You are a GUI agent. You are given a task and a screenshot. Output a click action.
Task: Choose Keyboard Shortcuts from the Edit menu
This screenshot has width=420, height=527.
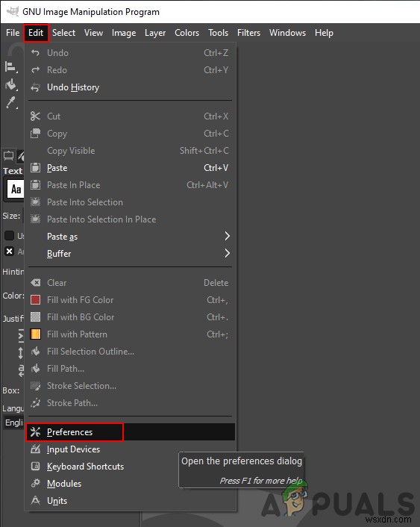point(131,467)
